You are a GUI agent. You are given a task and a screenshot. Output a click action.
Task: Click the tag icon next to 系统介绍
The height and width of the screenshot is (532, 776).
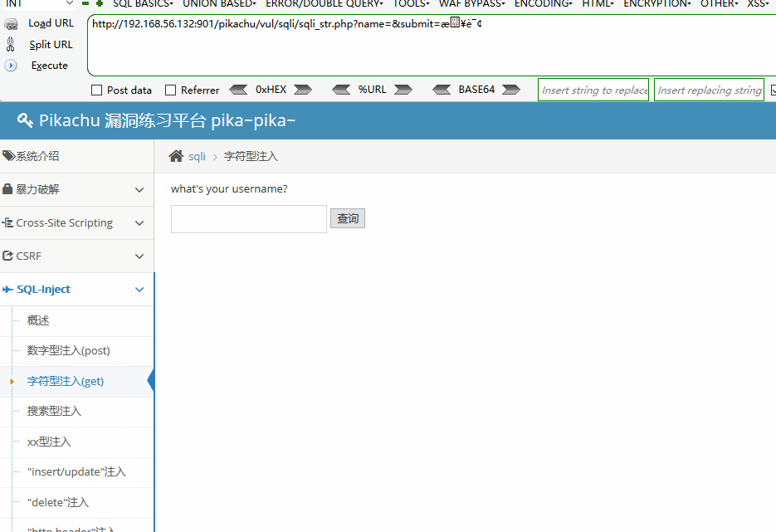tap(8, 156)
